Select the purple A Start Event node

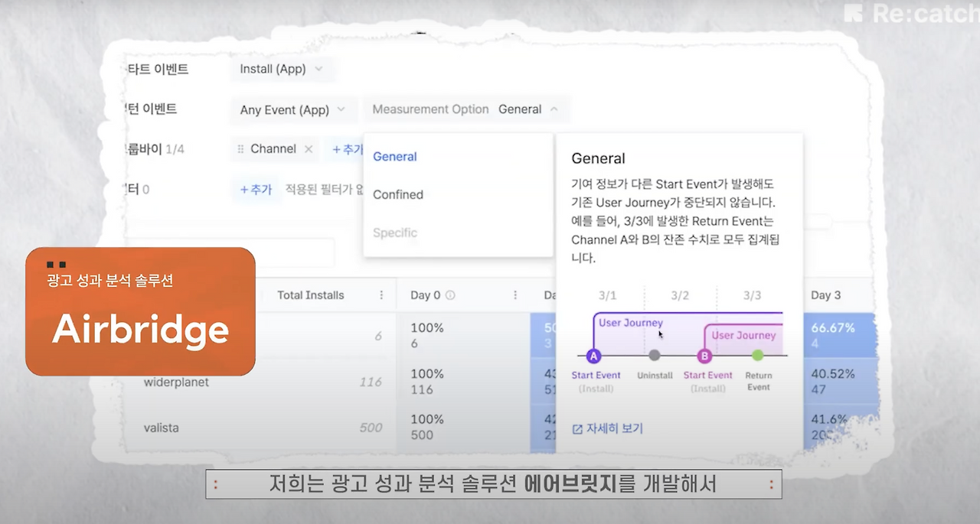[593, 356]
